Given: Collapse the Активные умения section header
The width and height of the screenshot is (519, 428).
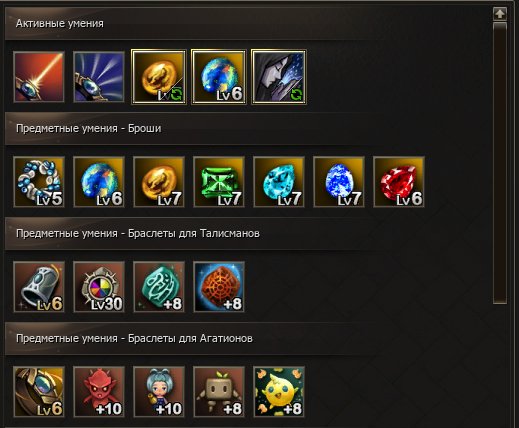Looking at the screenshot, I should coord(247,24).
